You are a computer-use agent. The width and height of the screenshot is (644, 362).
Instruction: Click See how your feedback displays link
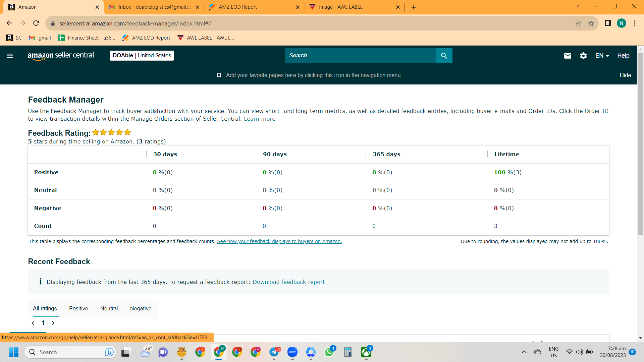(x=279, y=241)
